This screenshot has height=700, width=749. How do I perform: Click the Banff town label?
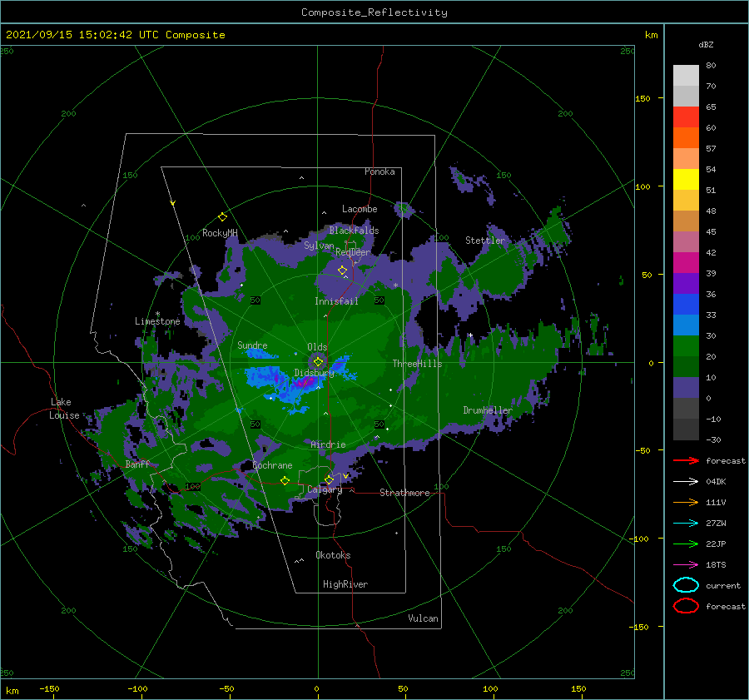(137, 464)
